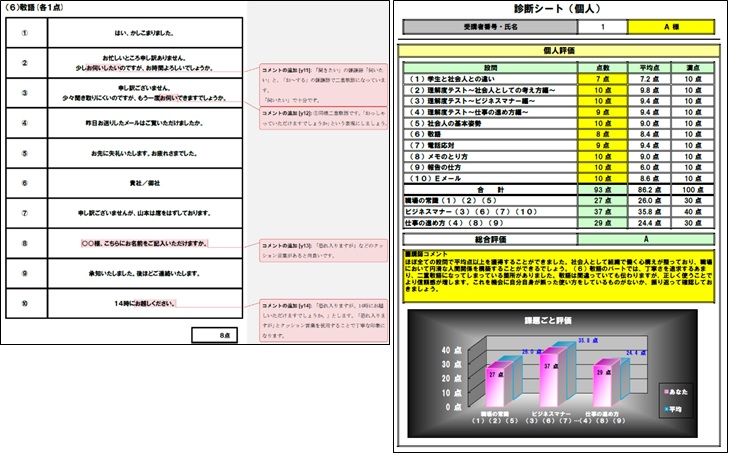Click the pink '37点' bar for ビジネスマナー
This screenshot has height=456, width=730.
point(549,380)
